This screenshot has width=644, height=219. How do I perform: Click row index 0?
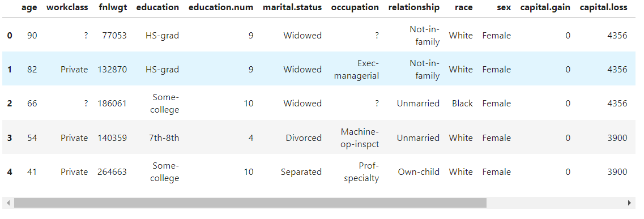[x=10, y=35]
